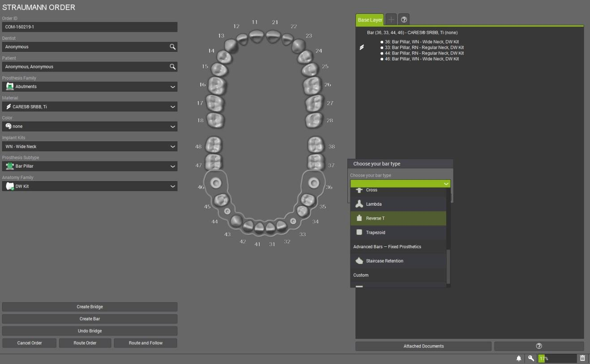Select tooth 16 on the chart
Screen dimensions: 590x364
[218, 85]
